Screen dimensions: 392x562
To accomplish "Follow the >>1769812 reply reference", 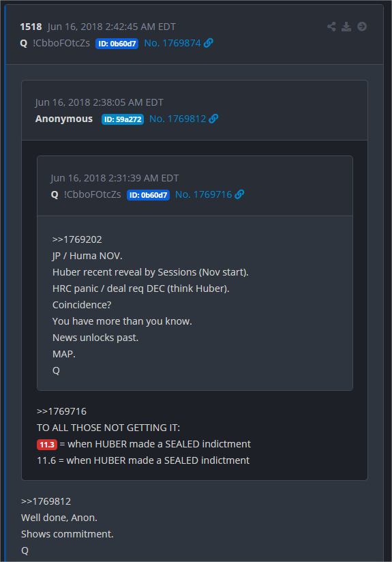I will tap(46, 501).
